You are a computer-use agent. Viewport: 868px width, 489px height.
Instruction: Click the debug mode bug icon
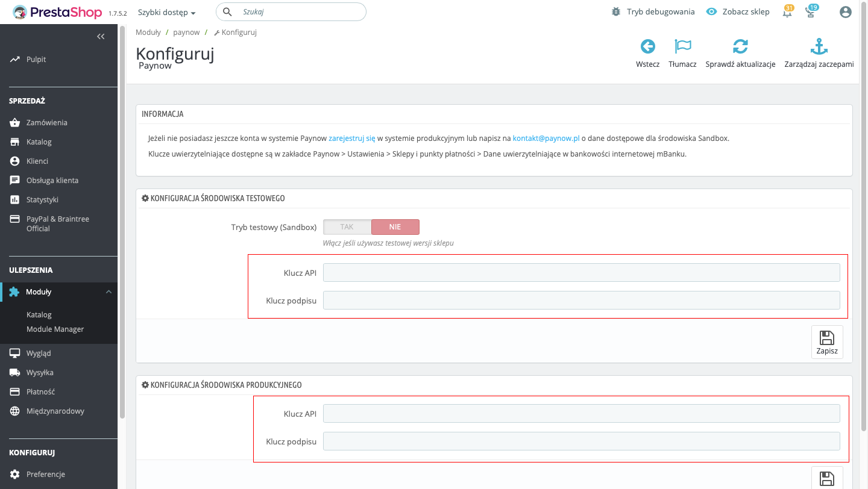(615, 11)
